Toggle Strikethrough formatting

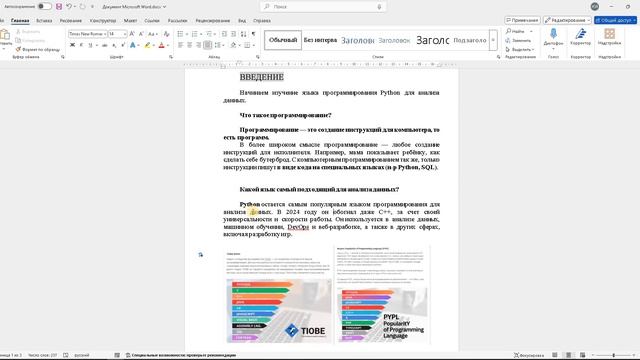(x=104, y=45)
